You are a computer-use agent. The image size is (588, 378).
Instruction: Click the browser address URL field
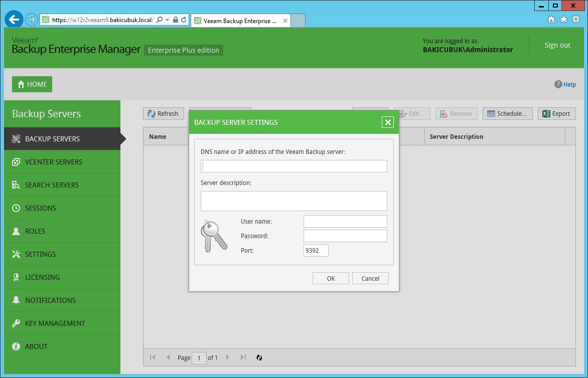point(102,20)
